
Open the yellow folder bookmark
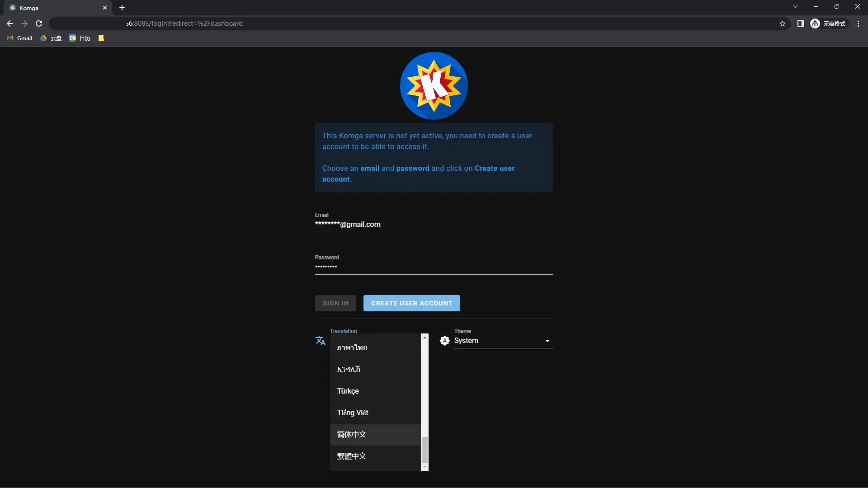pos(101,38)
